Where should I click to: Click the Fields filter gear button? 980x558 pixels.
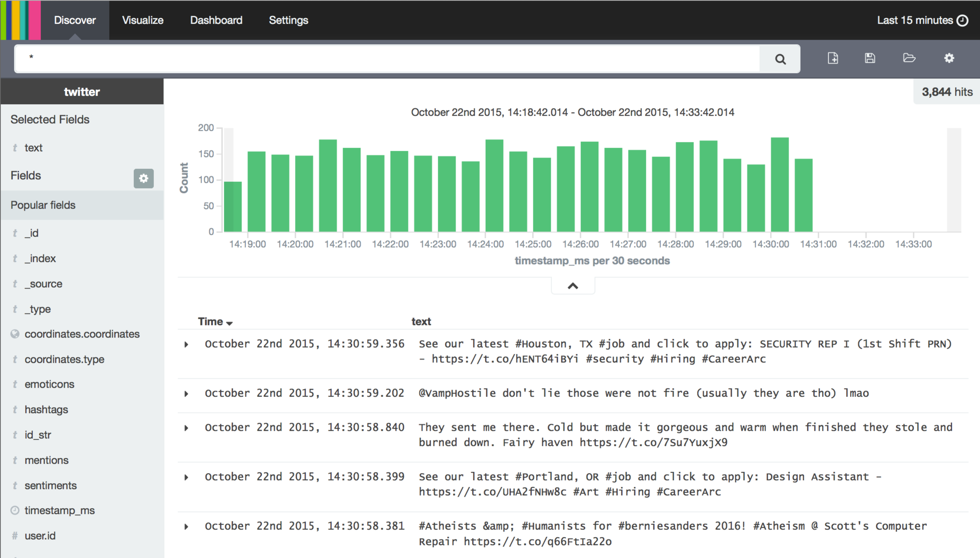click(x=143, y=178)
